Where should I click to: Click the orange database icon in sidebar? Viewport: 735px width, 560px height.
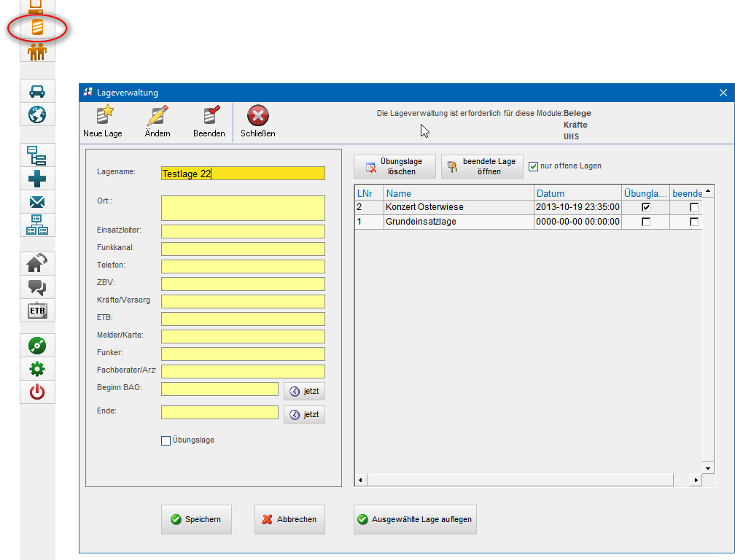[37, 28]
